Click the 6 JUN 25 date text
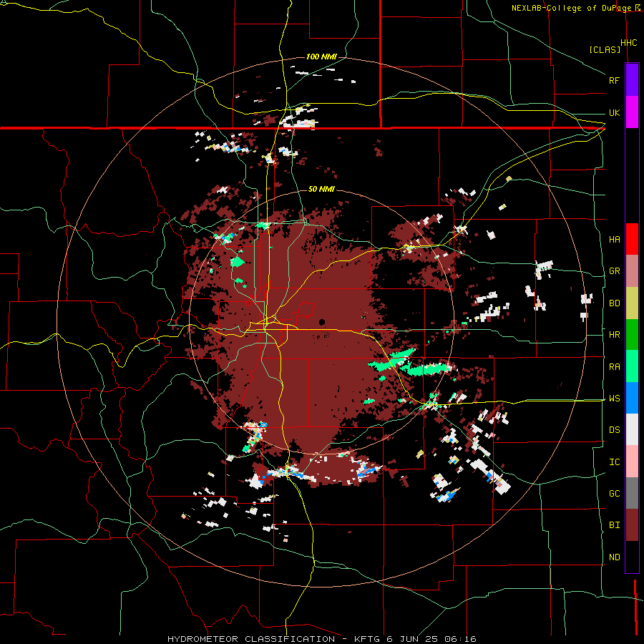The image size is (644, 644). (x=413, y=639)
